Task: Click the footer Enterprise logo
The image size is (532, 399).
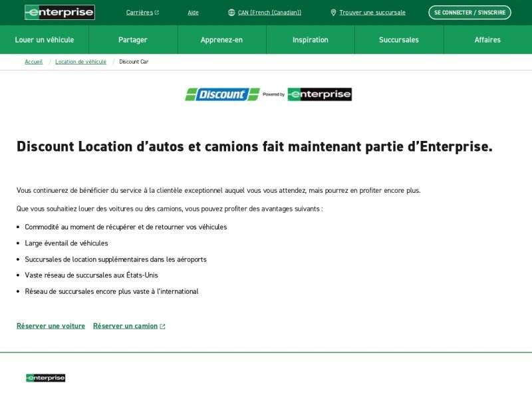Action: (45, 378)
